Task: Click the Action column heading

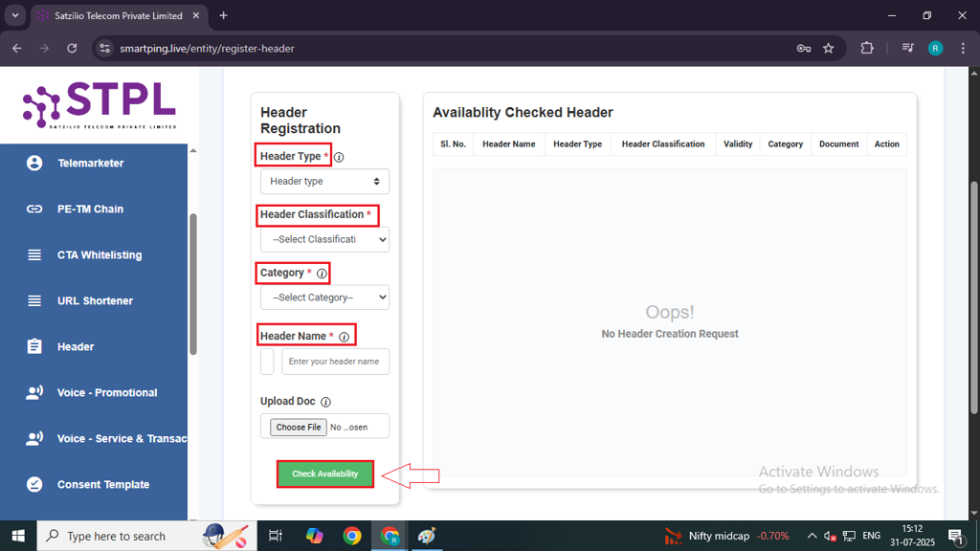Action: 887,144
